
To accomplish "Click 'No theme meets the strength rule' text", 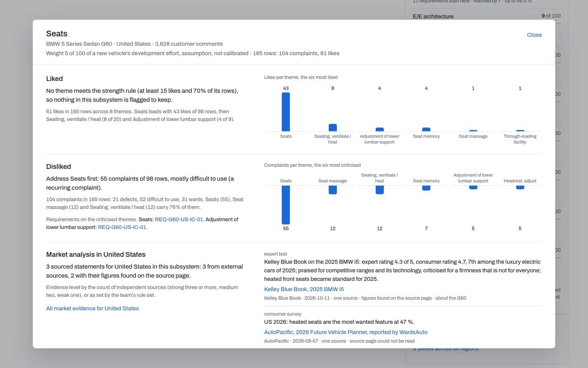I will click(142, 95).
